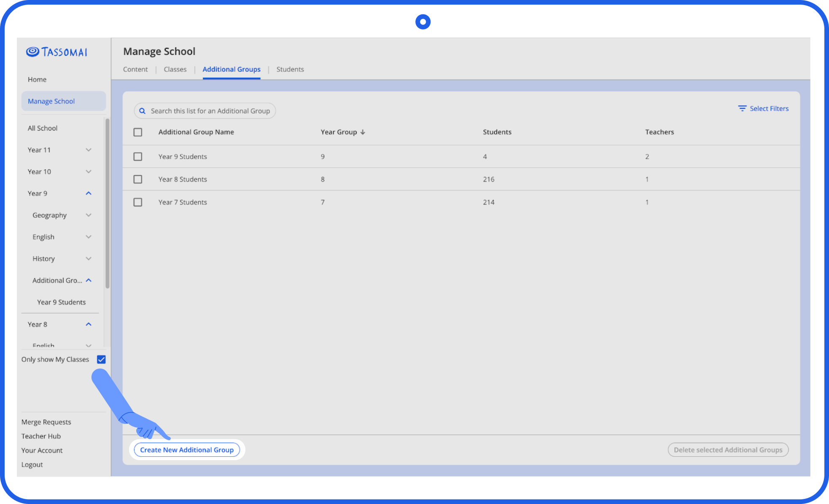
Task: Expand Year 10 in sidebar
Action: tap(89, 172)
